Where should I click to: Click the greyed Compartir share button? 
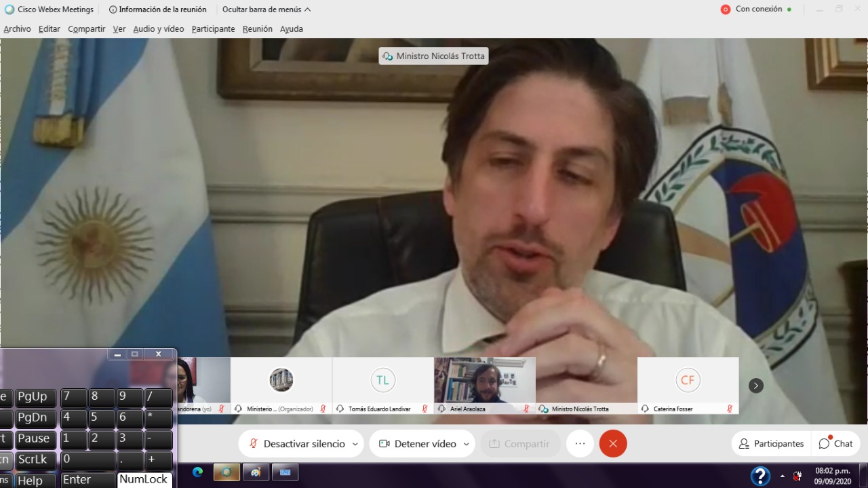coord(520,444)
